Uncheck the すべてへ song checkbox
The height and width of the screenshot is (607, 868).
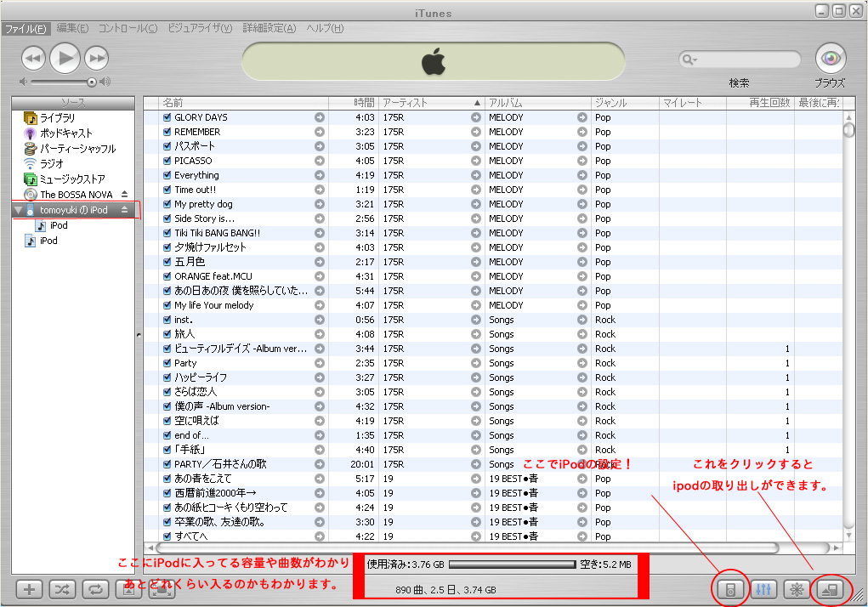pos(167,536)
